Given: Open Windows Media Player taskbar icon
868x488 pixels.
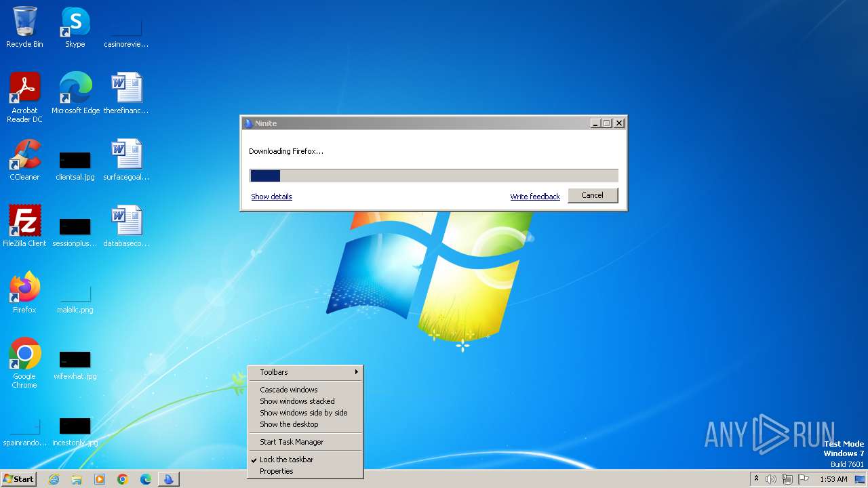Looking at the screenshot, I should point(100,479).
